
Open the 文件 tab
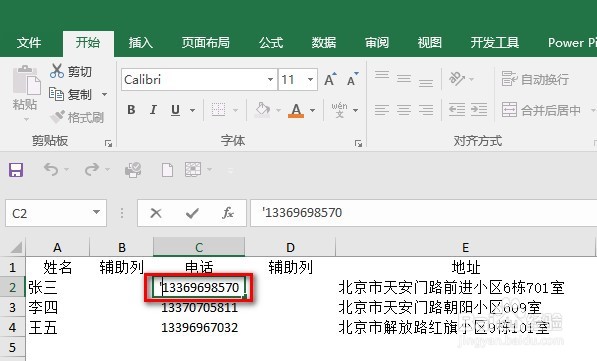29,43
